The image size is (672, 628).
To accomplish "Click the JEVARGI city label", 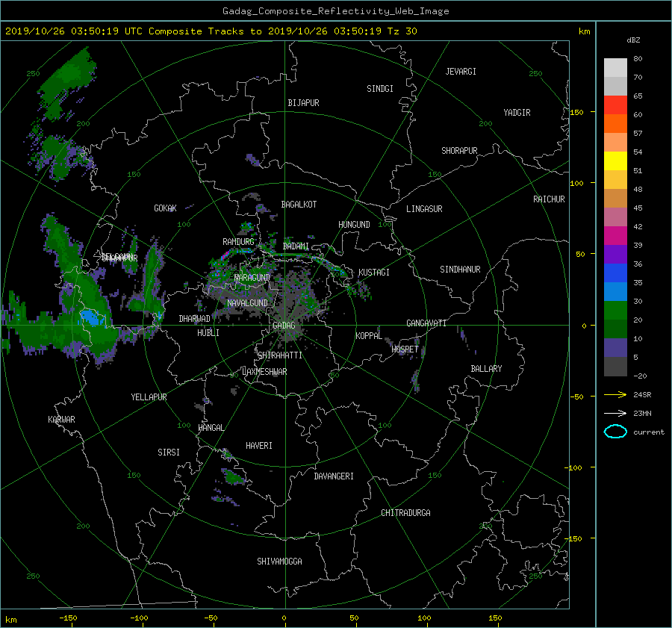I will pos(461,72).
